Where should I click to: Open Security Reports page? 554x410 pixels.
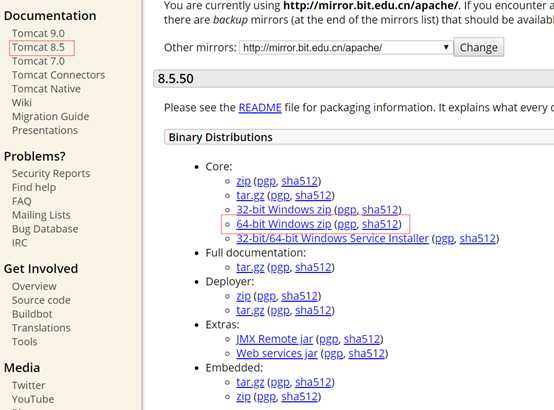(51, 174)
